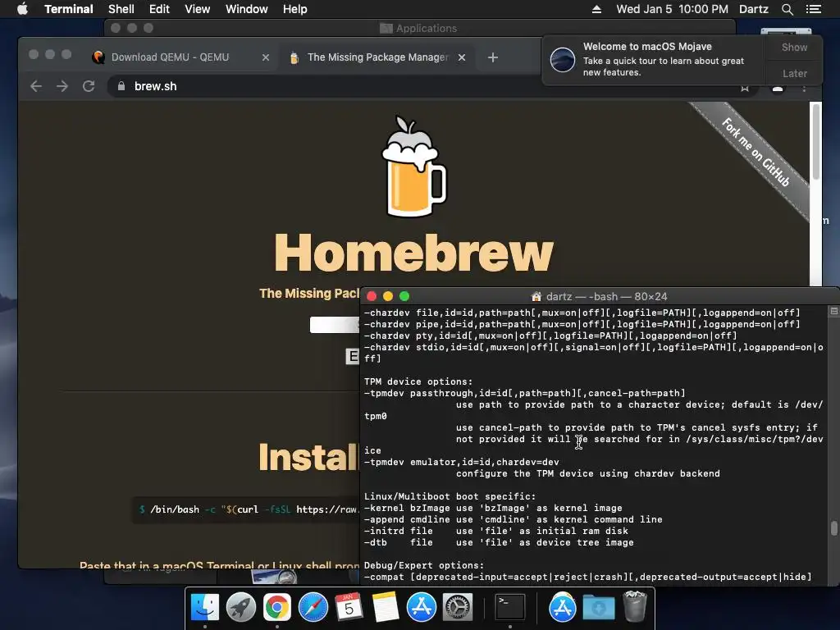The width and height of the screenshot is (840, 630).
Task: Open Spotlight search magnifier
Action: (787, 9)
